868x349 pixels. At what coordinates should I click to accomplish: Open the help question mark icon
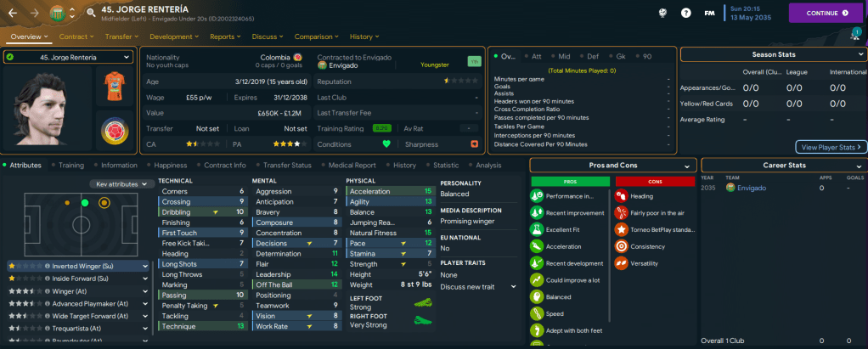pos(685,13)
